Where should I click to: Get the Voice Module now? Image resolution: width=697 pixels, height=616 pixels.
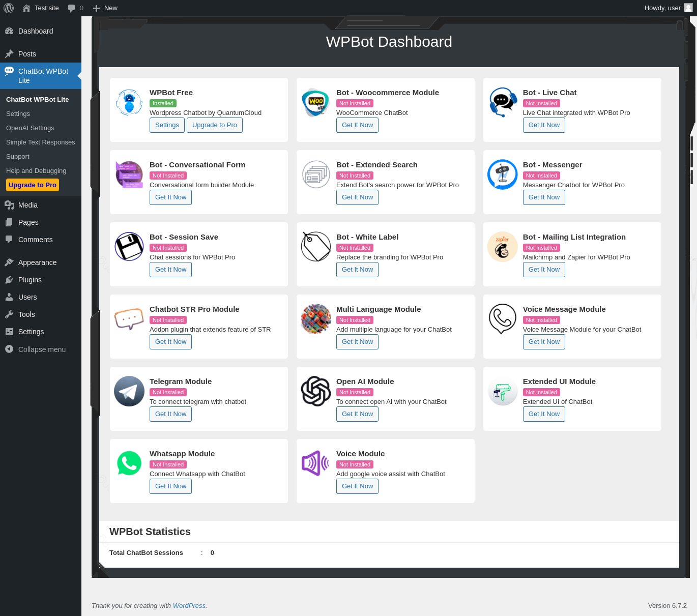(x=357, y=486)
